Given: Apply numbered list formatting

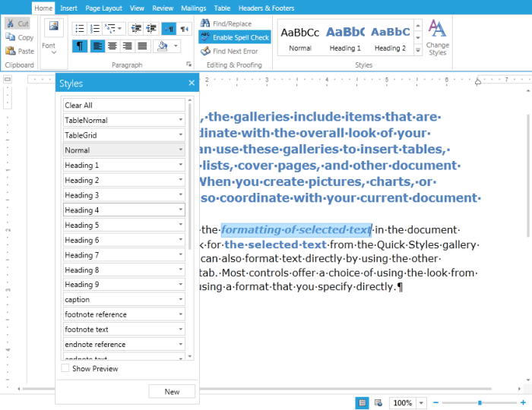Looking at the screenshot, I should pos(95,29).
